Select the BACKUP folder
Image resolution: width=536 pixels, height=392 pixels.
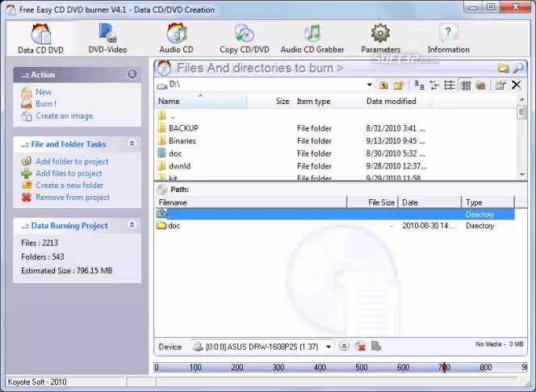coord(183,128)
